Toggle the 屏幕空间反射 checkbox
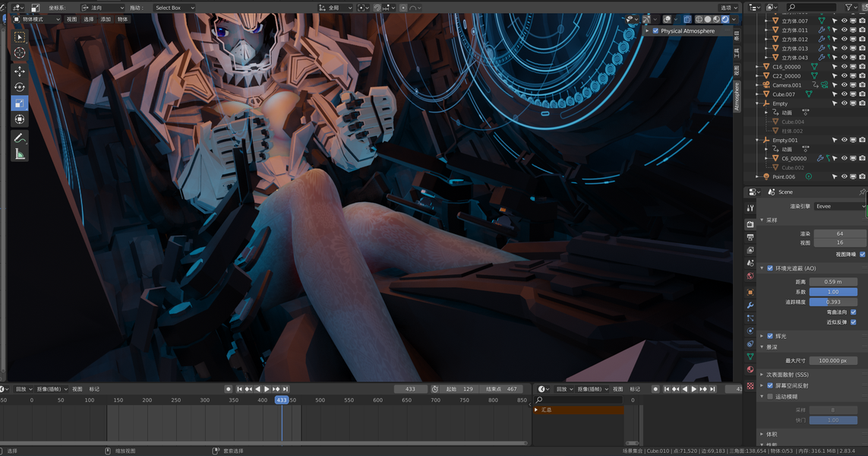This screenshot has height=456, width=868. 770,385
